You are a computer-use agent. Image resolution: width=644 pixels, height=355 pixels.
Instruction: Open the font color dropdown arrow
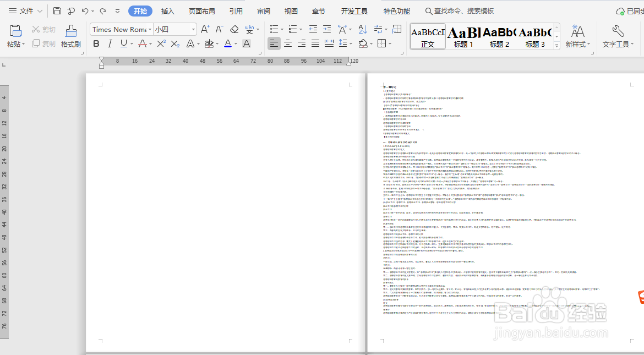(236, 43)
